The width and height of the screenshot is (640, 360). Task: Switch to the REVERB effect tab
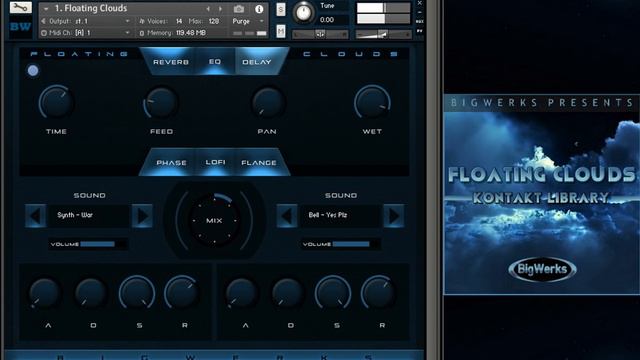171,62
